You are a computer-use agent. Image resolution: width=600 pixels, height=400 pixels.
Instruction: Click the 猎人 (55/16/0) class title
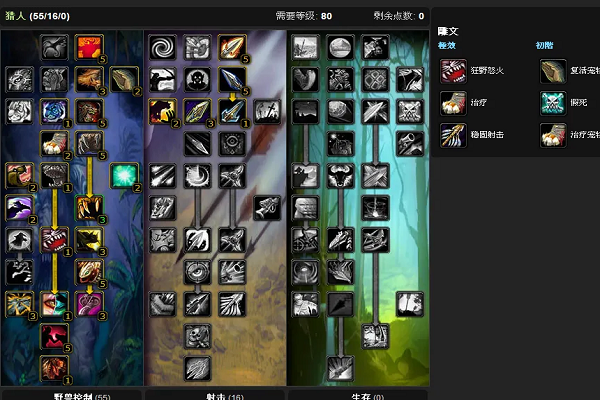coord(38,16)
